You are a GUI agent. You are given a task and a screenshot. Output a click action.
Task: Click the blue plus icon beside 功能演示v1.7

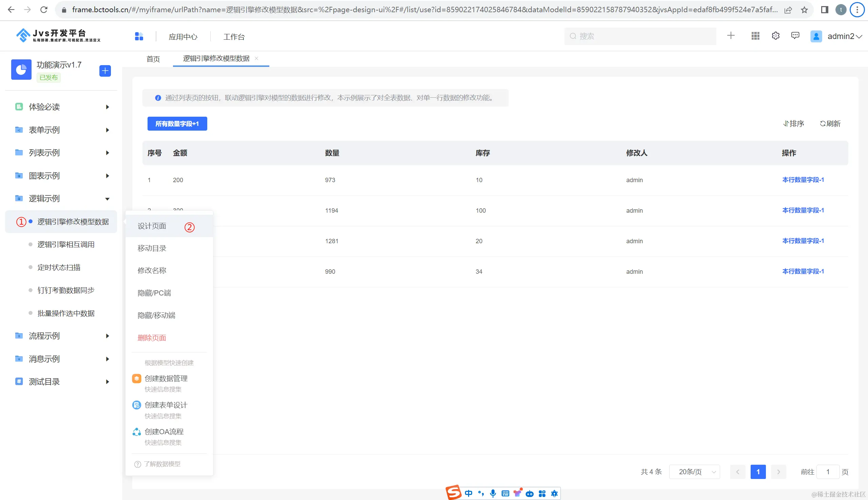click(105, 71)
